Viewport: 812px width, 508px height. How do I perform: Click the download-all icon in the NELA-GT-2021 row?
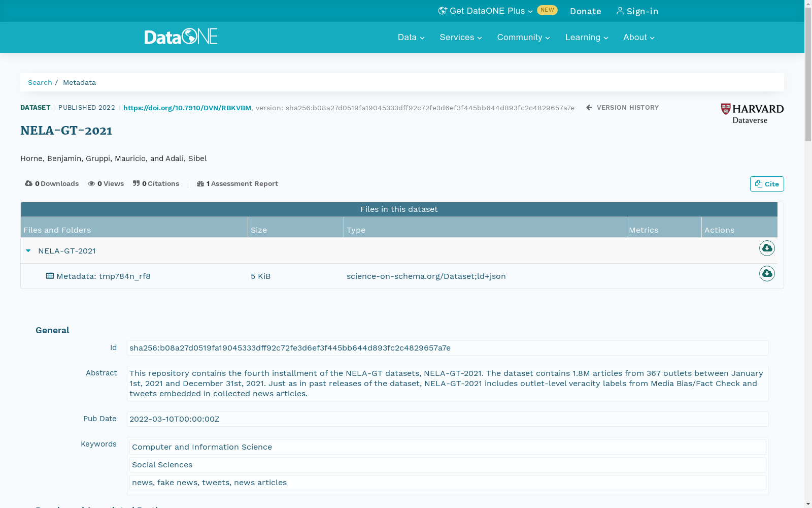click(x=767, y=248)
